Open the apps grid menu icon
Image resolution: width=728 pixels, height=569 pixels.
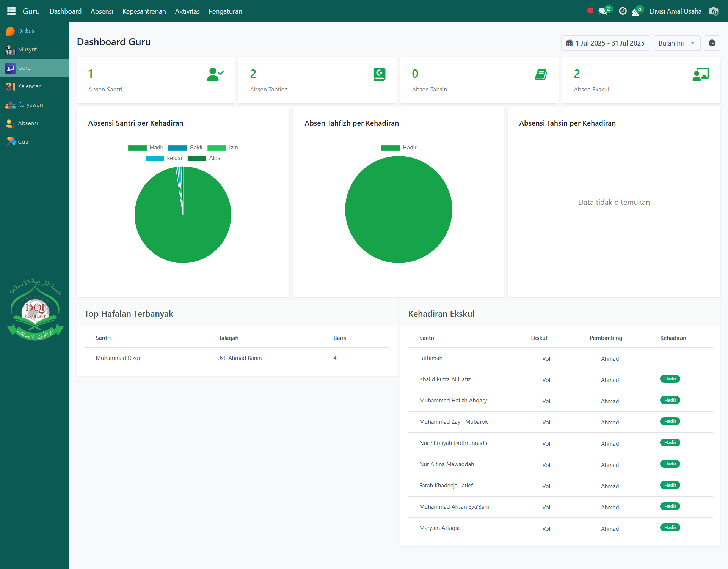coord(11,11)
